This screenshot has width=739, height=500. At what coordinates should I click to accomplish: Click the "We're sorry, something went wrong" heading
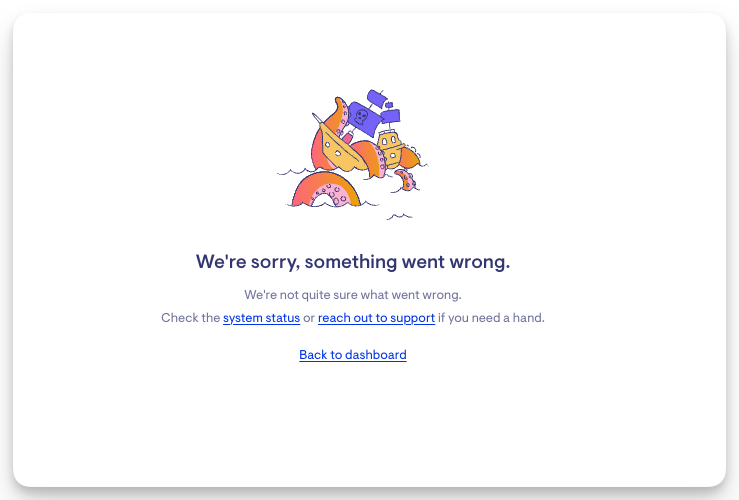(353, 262)
